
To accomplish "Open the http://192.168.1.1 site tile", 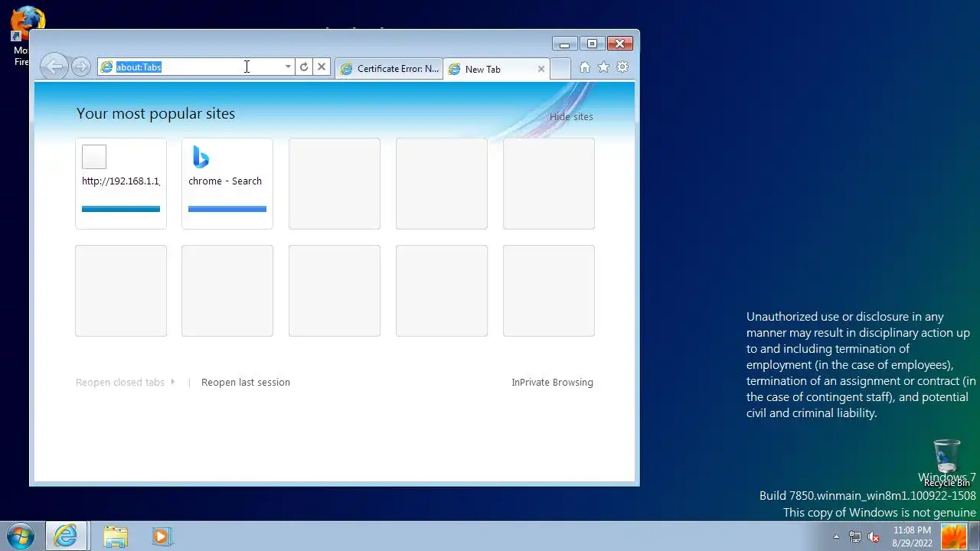I will click(121, 184).
